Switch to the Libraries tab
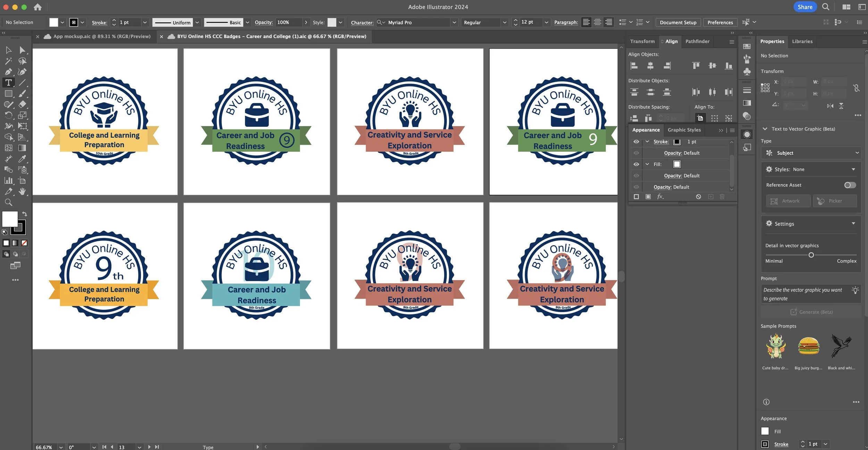868x450 pixels. pos(802,41)
